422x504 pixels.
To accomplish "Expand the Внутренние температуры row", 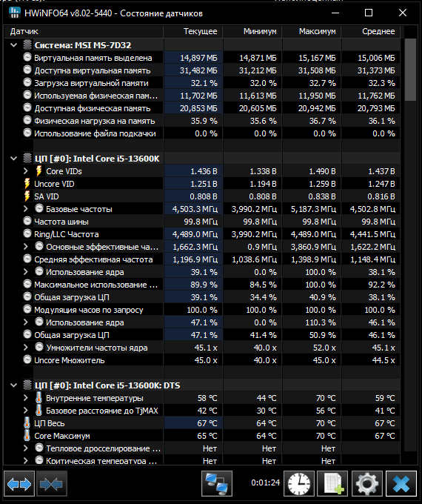I will click(x=26, y=398).
